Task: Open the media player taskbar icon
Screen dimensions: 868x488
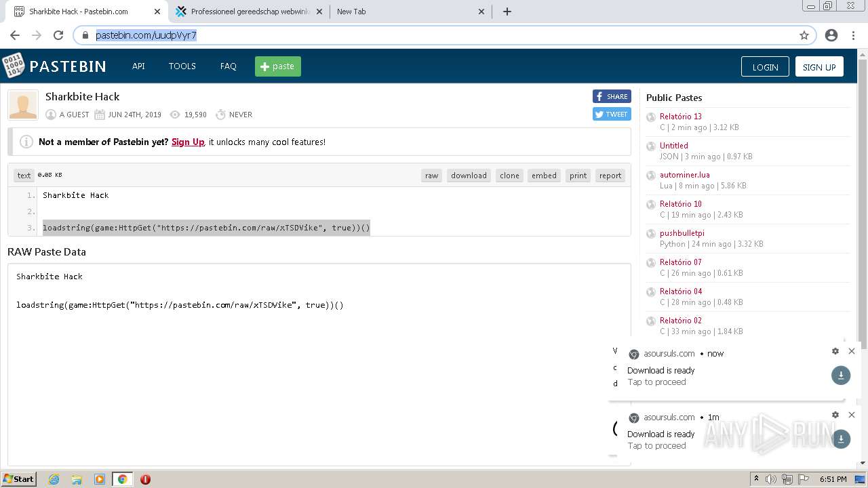Action: click(x=100, y=479)
